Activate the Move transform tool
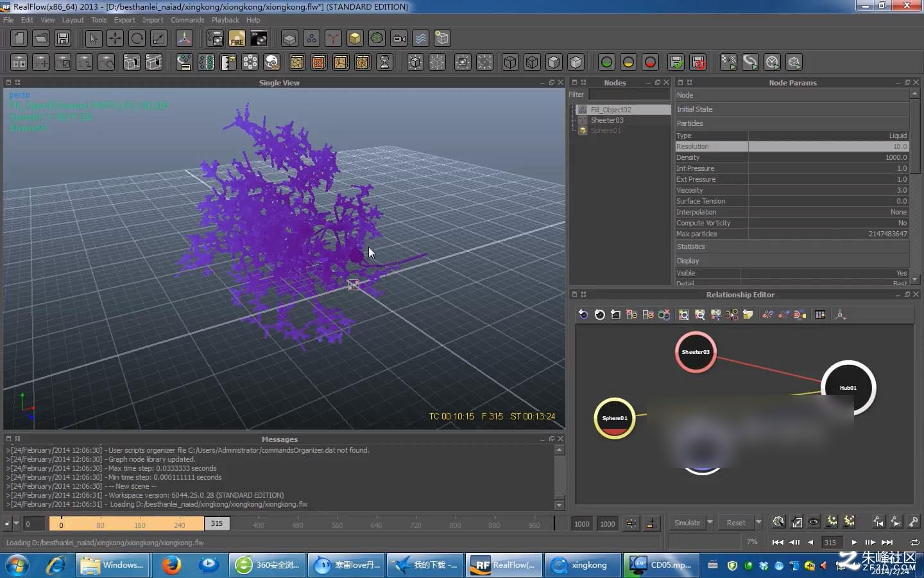The image size is (924, 578). (115, 39)
